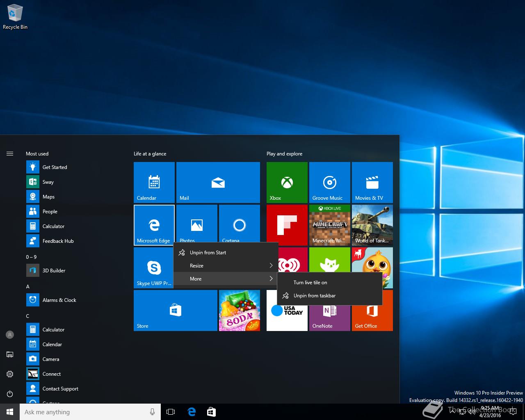
Task: Launch the Store tile
Action: [x=175, y=310]
